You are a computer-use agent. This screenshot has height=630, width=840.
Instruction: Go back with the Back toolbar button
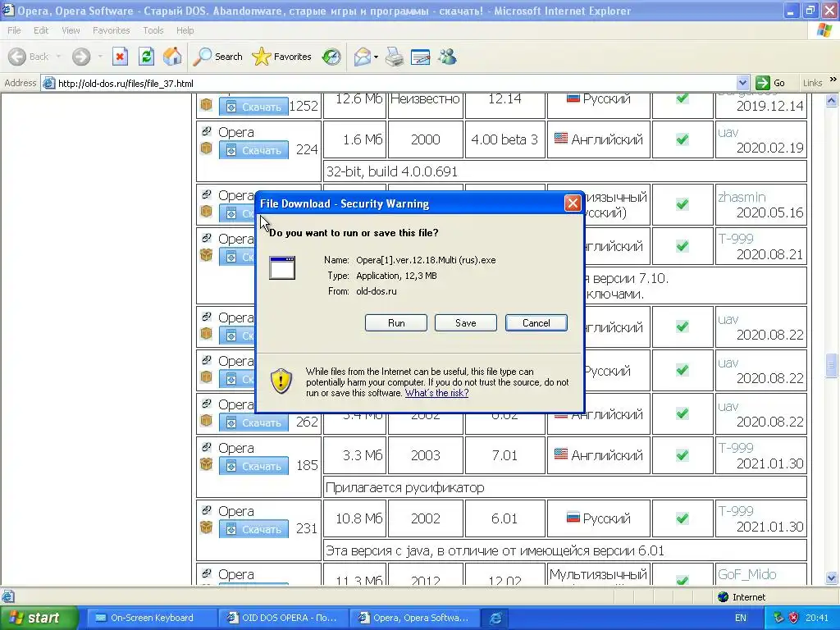coord(29,57)
